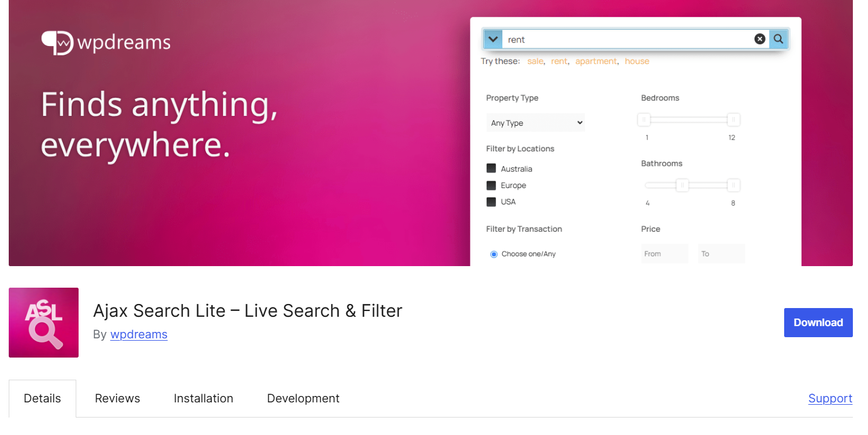
Task: Click the Ajax Search Lite plugin icon
Action: 44,322
